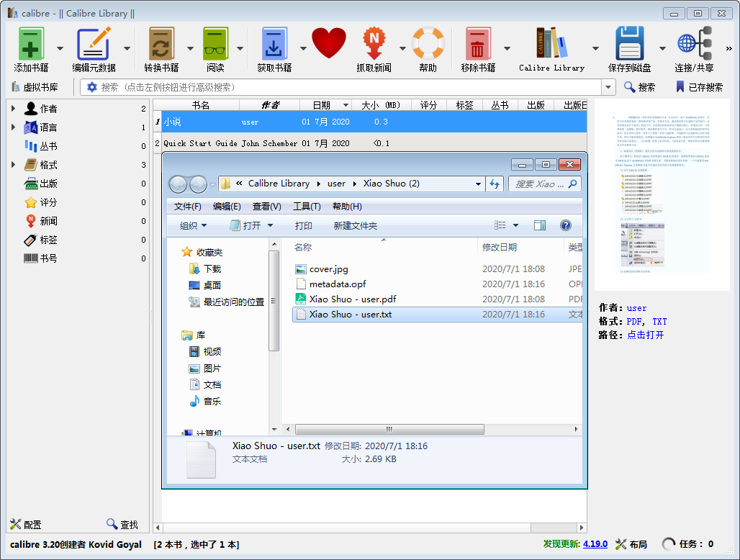Expand the Authors tree node arrow

(13, 109)
